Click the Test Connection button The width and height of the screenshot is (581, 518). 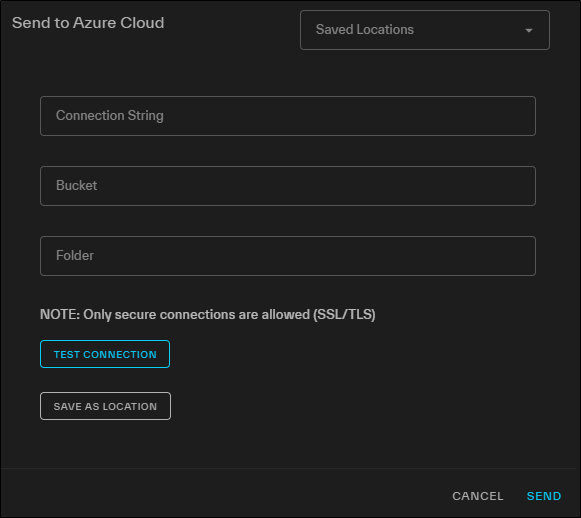point(105,354)
